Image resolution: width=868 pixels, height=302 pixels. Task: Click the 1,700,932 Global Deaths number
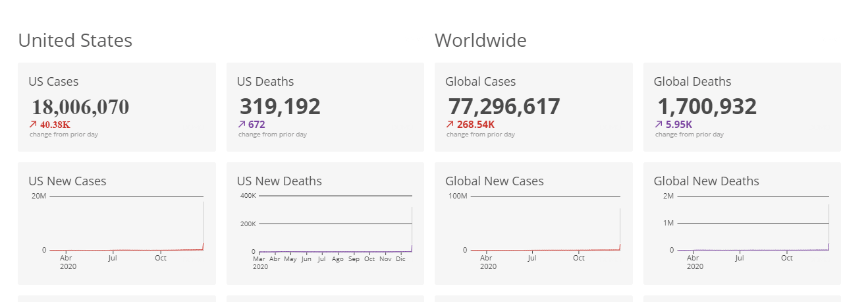click(x=707, y=106)
